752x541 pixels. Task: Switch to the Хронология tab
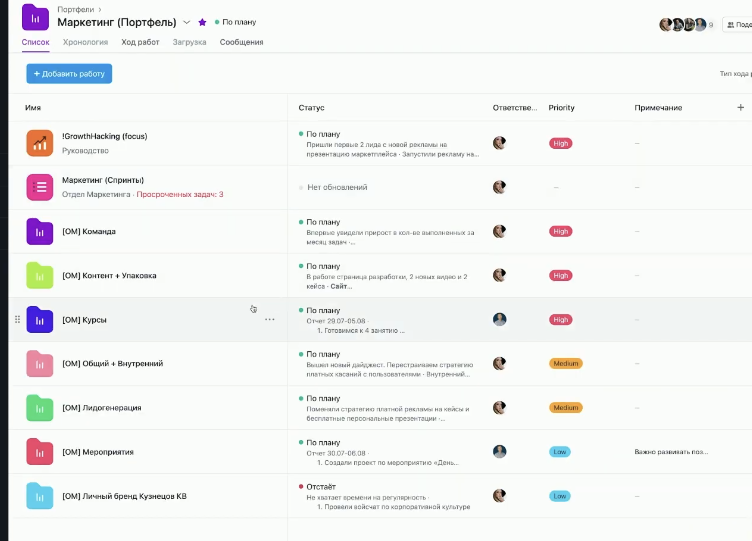tap(85, 42)
